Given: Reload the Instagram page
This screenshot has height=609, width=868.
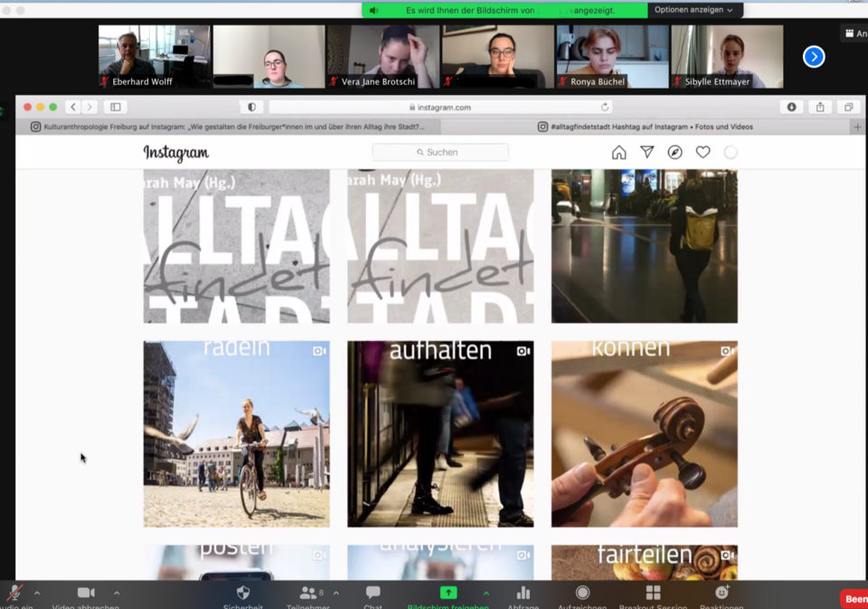Looking at the screenshot, I should [x=605, y=107].
